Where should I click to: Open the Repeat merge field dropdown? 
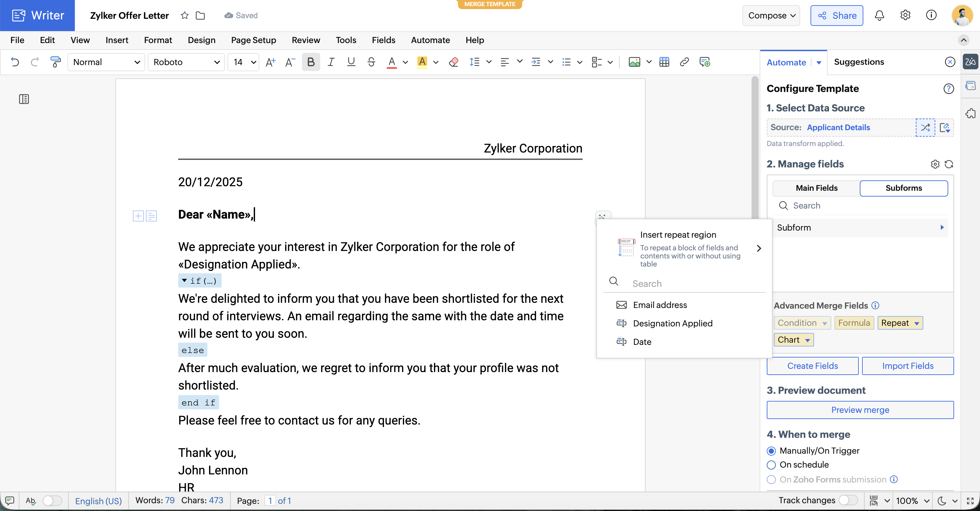pyautogui.click(x=916, y=323)
